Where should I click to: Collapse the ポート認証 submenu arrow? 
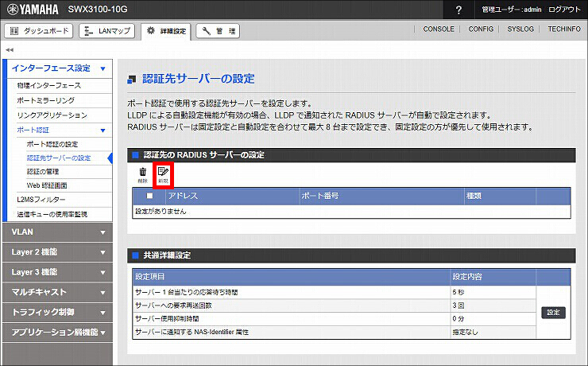[x=103, y=130]
